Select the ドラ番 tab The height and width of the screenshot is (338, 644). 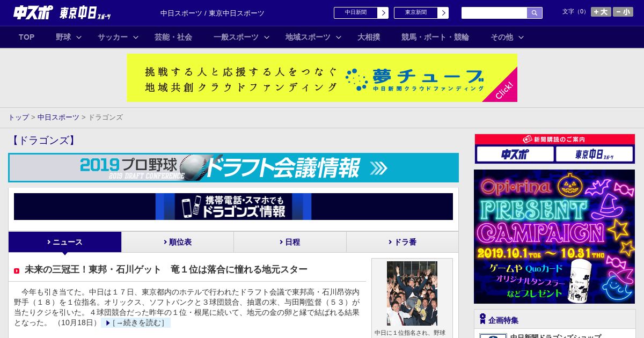pyautogui.click(x=402, y=242)
